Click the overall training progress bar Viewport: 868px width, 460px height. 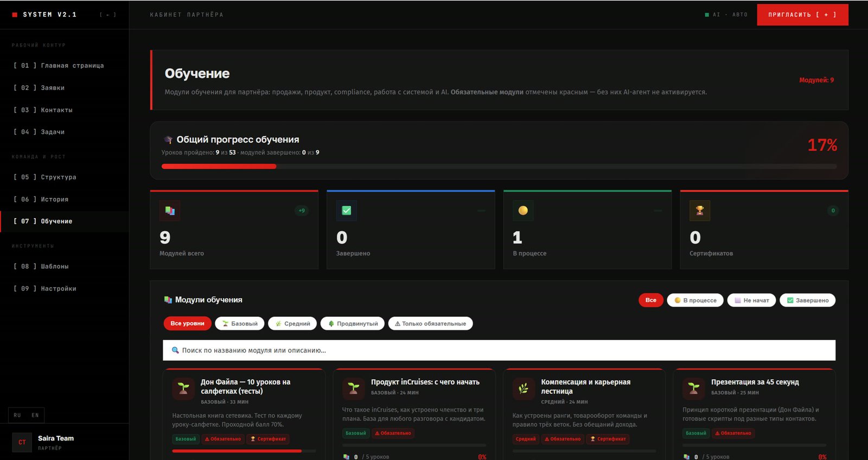tap(499, 167)
